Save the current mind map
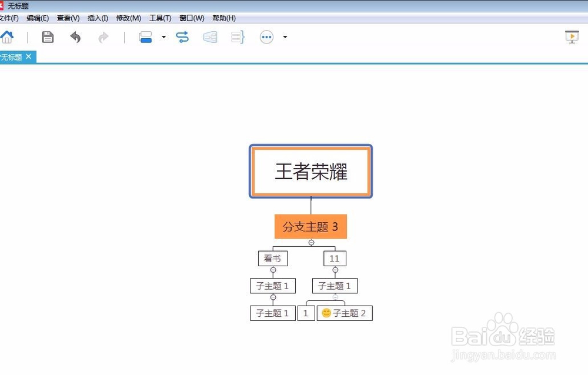Viewport: 588px width, 375px height. tap(47, 36)
